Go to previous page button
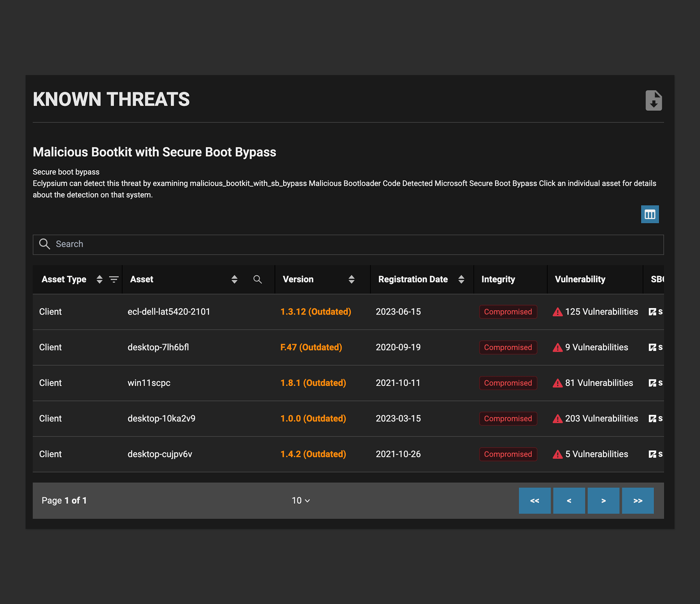The height and width of the screenshot is (604, 700). (x=569, y=501)
